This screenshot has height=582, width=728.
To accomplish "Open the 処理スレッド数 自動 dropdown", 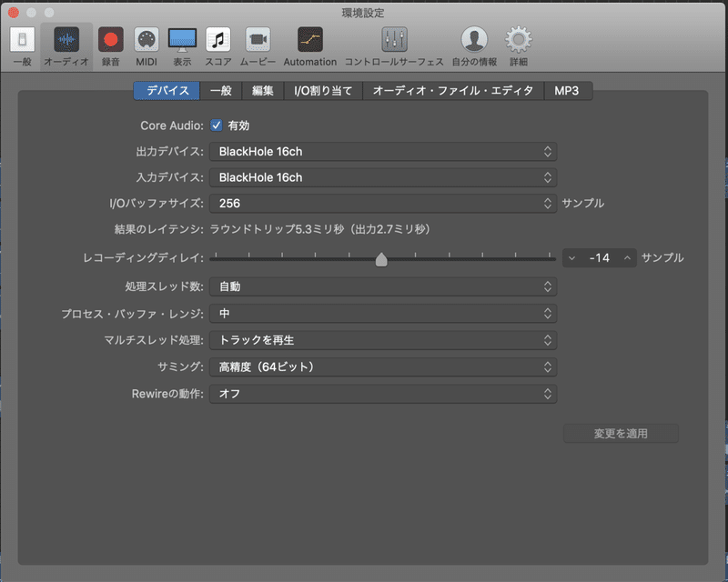I will [383, 286].
